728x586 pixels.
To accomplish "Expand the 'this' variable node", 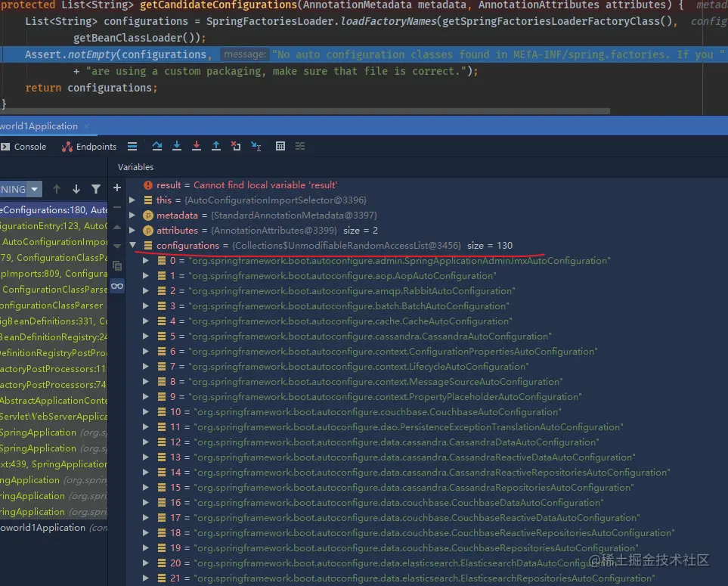I will (x=132, y=200).
